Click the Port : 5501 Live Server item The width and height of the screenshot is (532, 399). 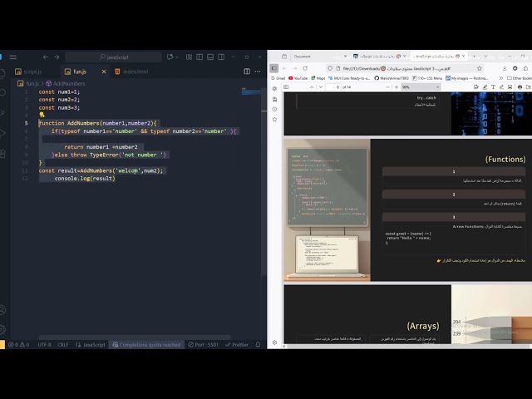[203, 345]
